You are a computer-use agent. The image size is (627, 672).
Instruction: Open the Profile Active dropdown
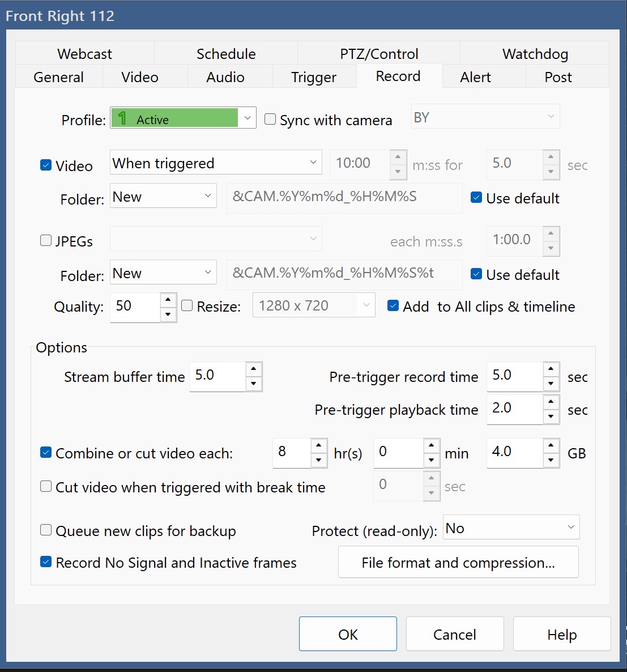(184, 118)
